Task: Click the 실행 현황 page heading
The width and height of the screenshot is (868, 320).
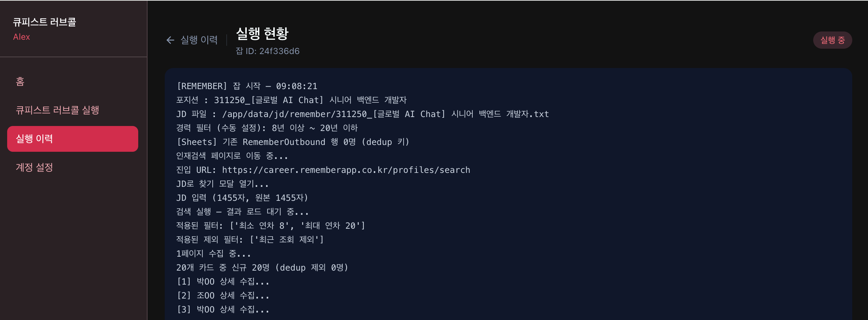Action: (x=262, y=34)
